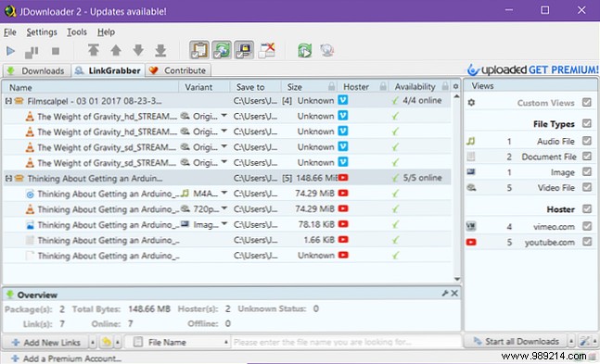Click lock icon in Hoster column header
This screenshot has height=364, width=600.
click(383, 86)
